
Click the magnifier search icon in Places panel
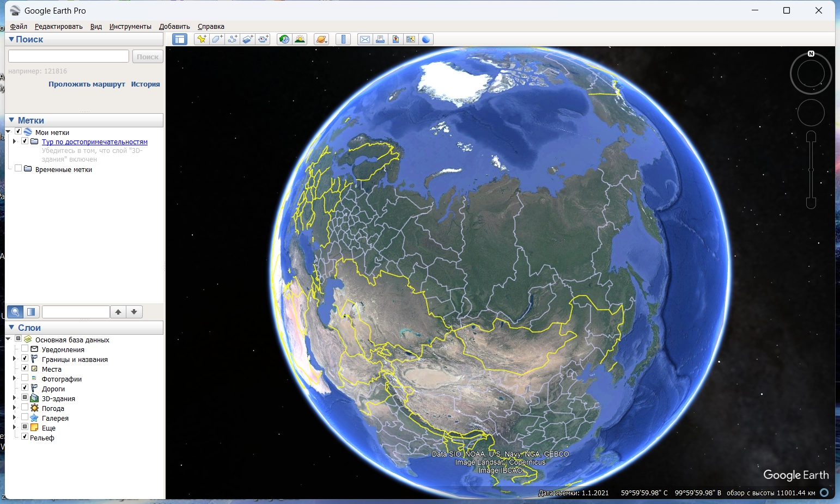tap(15, 312)
